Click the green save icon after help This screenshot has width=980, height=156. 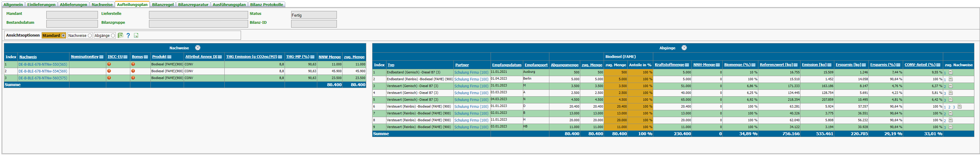coord(136,35)
